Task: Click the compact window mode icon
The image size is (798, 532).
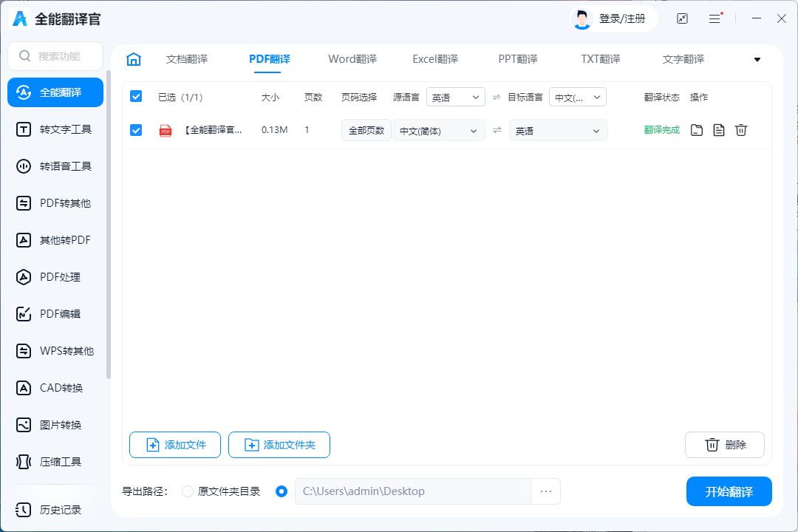Action: (682, 18)
